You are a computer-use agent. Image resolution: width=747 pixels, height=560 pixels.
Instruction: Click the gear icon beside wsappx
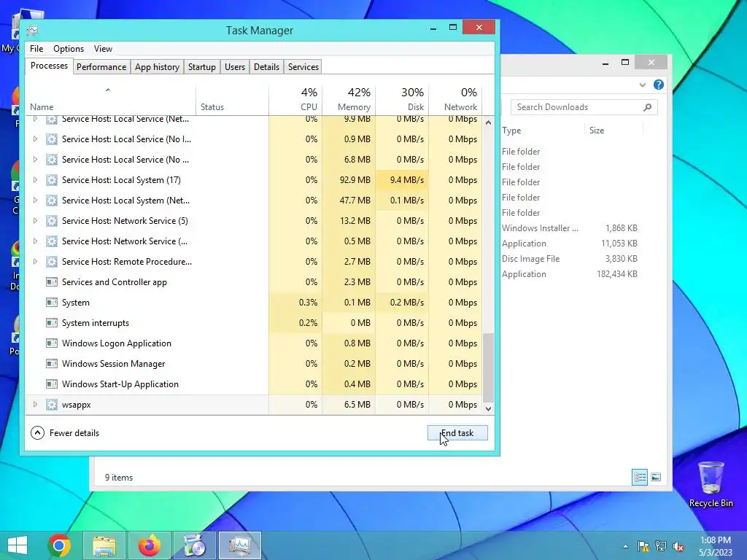tap(52, 405)
